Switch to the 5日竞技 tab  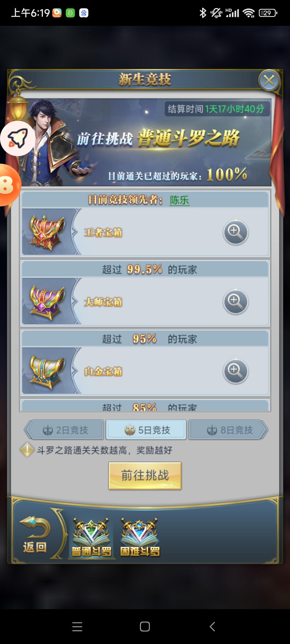coord(146,430)
